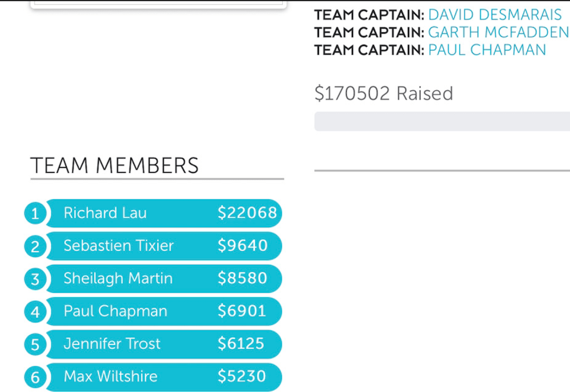Image resolution: width=570 pixels, height=392 pixels.
Task: Click the number 6 rank badge
Action: pyautogui.click(x=35, y=378)
